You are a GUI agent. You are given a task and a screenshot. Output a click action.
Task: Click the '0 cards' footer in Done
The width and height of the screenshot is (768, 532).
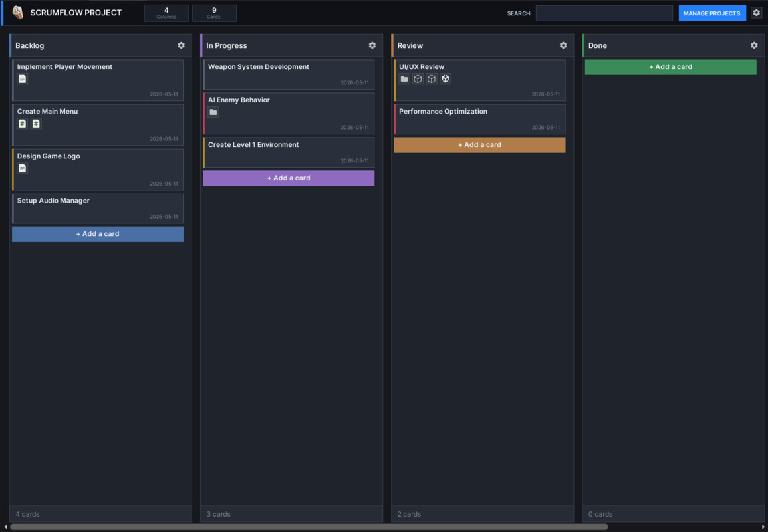[x=600, y=514]
